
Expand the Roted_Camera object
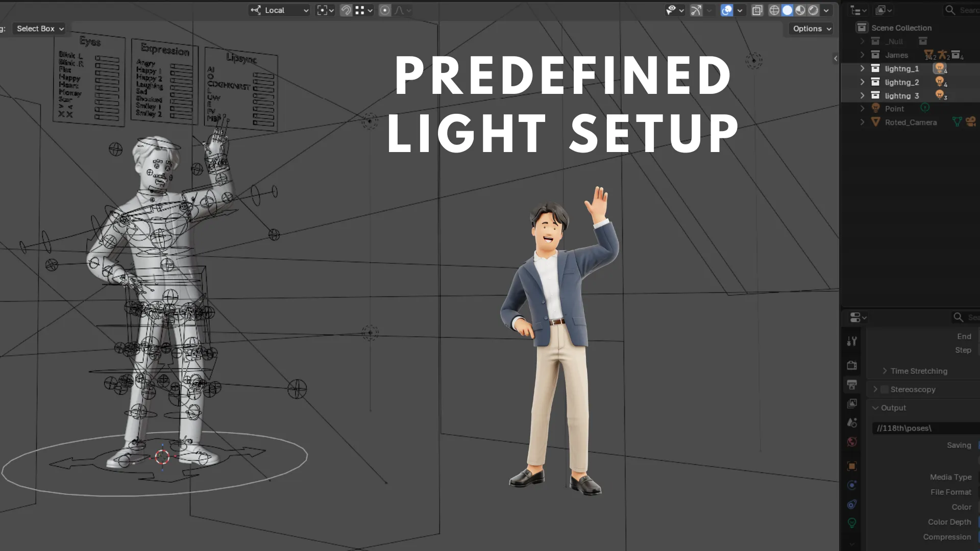coord(862,122)
